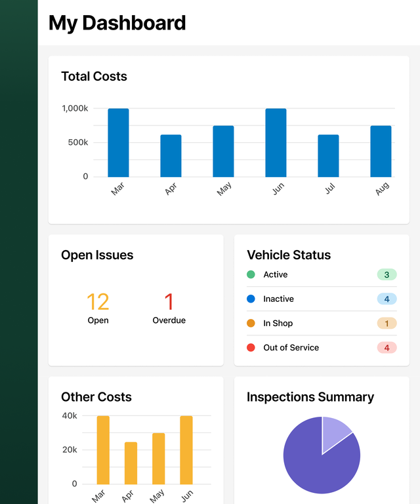
Task: Click the green Active status dot
Action: (251, 275)
